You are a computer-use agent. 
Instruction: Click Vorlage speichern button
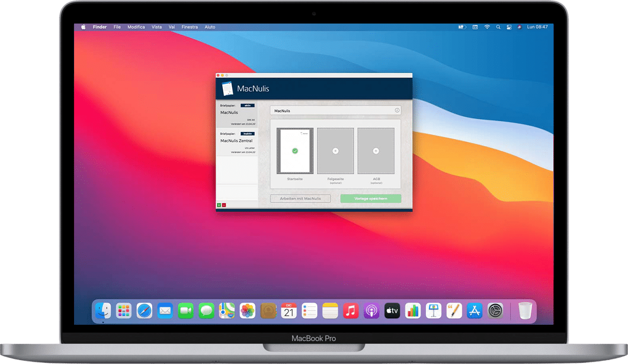371,199
